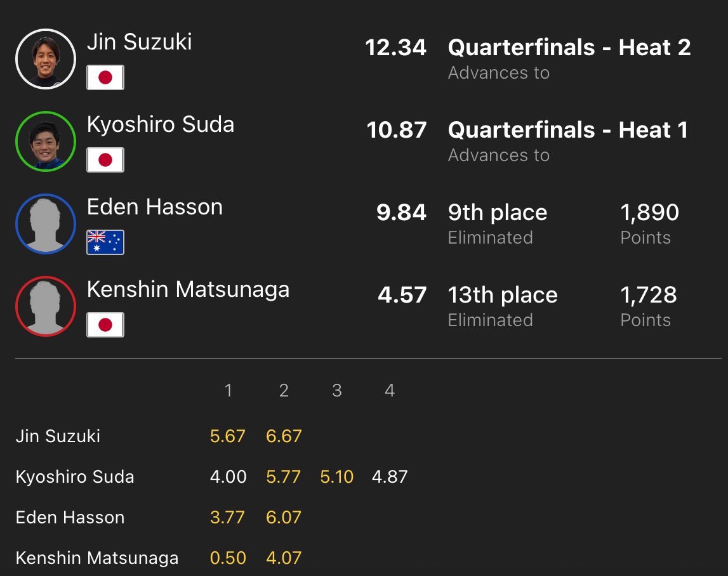Click Eden Hasson's blue-ringed placeholder avatar

point(46,224)
